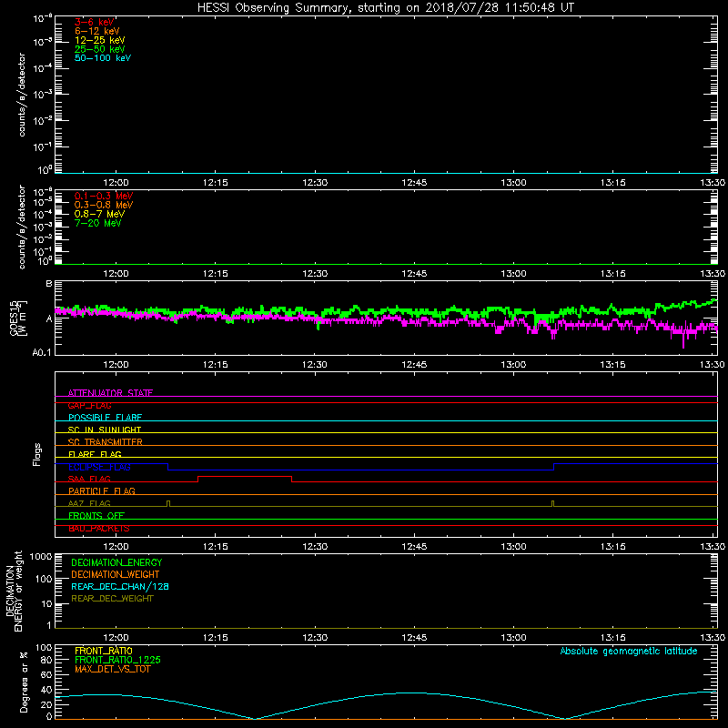
Task: Pick the PARTICLE_FLAG label
Action: click(102, 490)
